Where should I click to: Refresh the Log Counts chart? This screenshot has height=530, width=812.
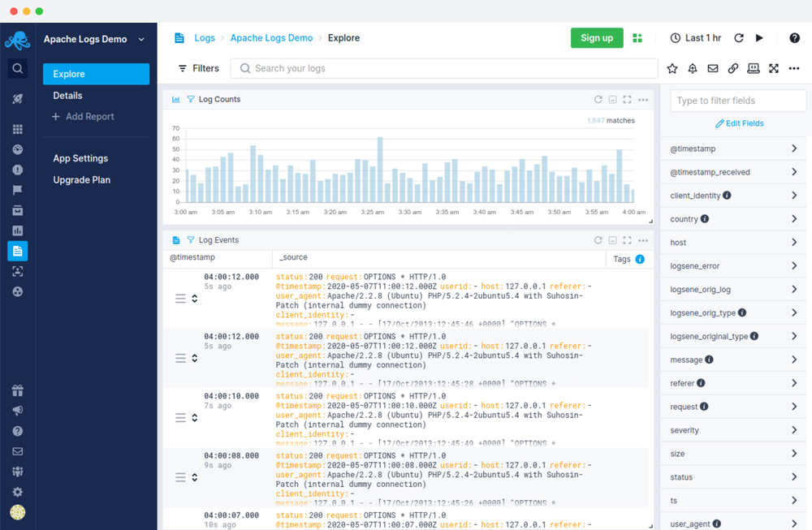tap(598, 99)
